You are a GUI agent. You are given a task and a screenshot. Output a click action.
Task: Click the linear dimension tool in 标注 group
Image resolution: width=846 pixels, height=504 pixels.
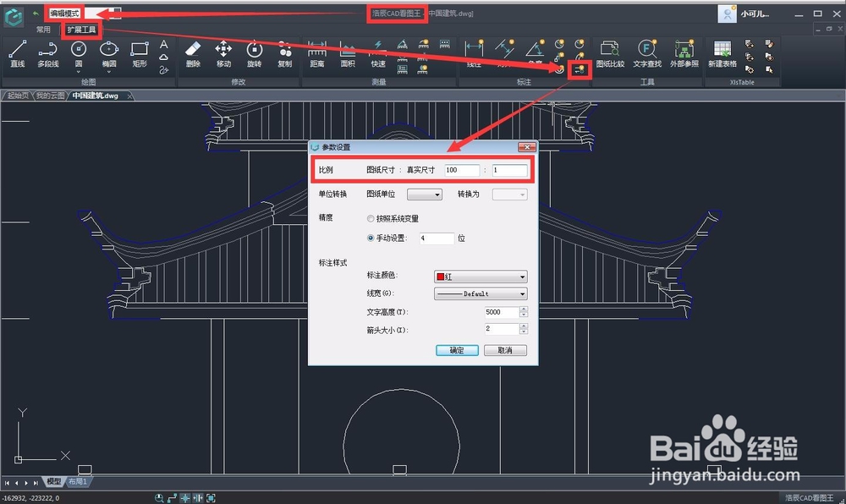tap(475, 52)
